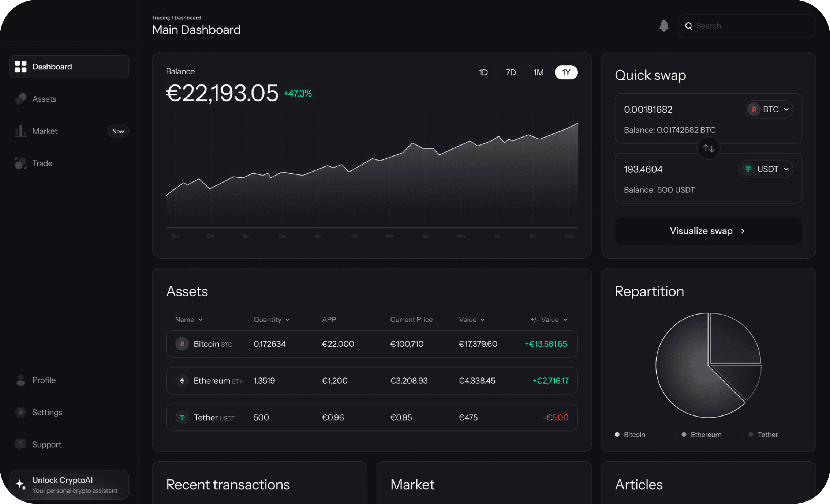Screen dimensions: 830x504
Task: Open the BTC currency dropdown
Action: point(769,109)
